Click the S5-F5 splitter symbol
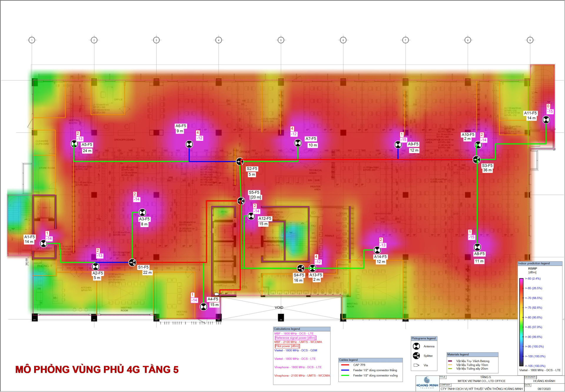Screen dimensions: 565x392 [241, 201]
